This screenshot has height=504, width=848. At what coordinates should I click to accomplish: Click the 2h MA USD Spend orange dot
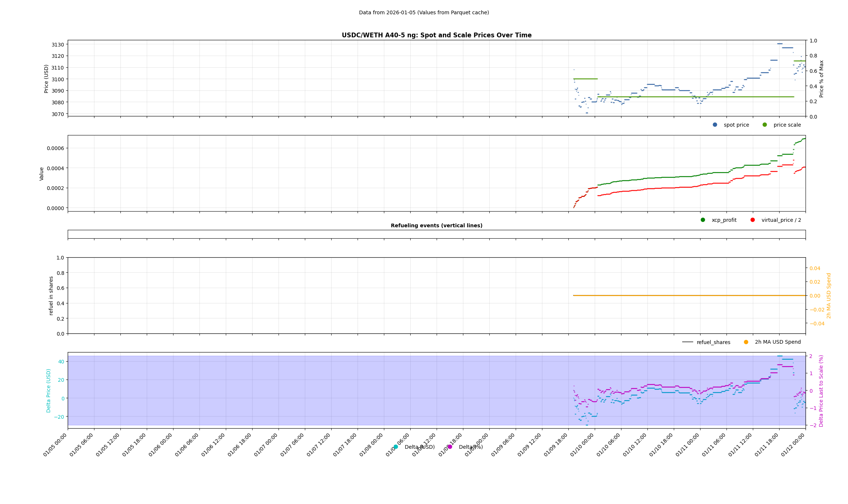746,342
